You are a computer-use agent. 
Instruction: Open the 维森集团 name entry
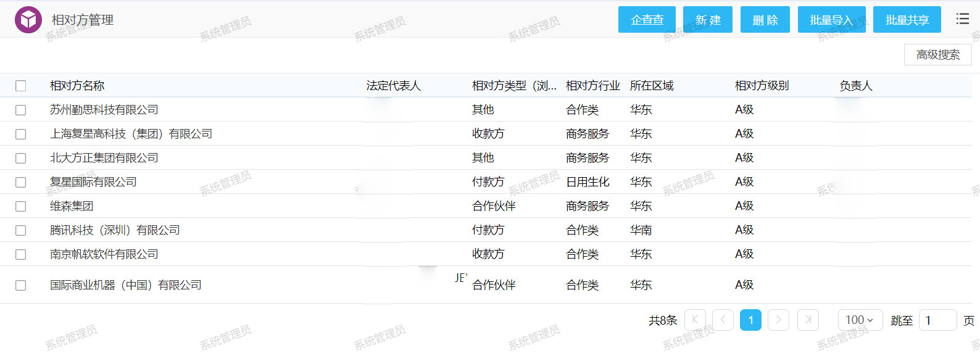(72, 206)
